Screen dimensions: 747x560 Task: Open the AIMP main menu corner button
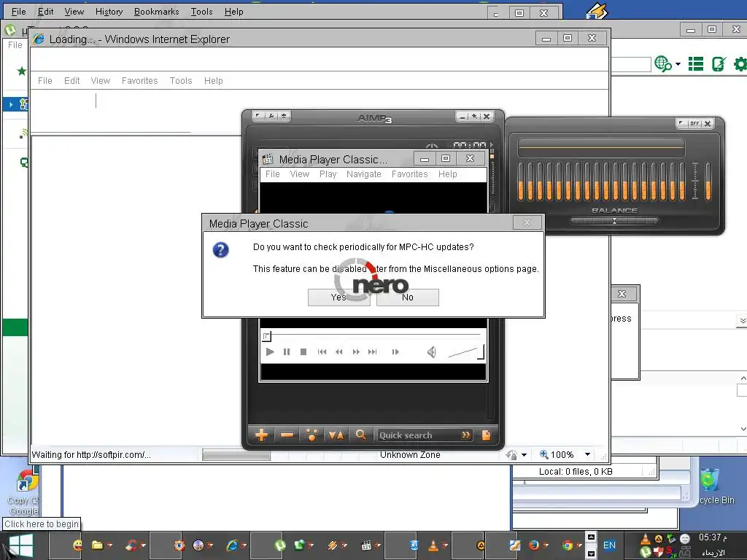(258, 116)
